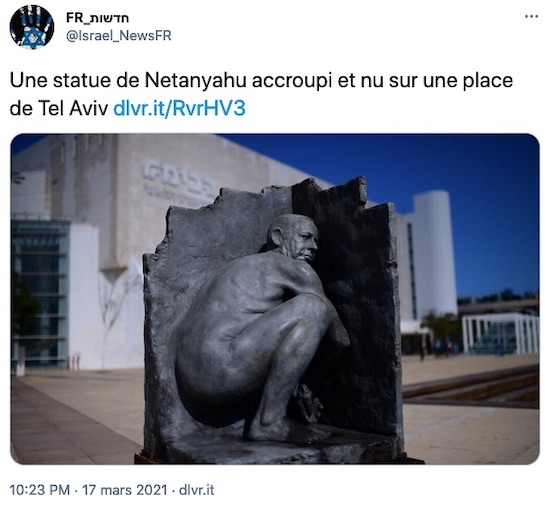Open the FR_חדשות display name
This screenshot has width=550, height=508.
pyautogui.click(x=98, y=18)
